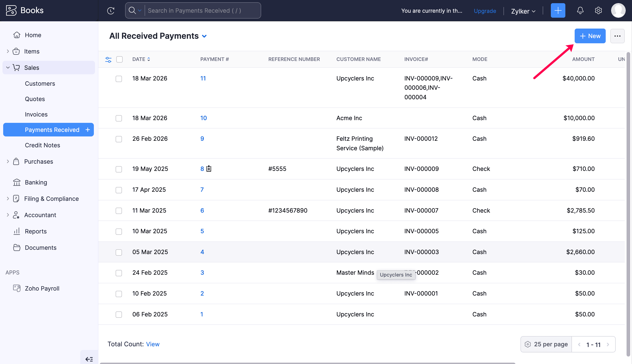Screen dimensions: 632x364
Task: Go to Invoices in the sidebar
Action: 36,114
